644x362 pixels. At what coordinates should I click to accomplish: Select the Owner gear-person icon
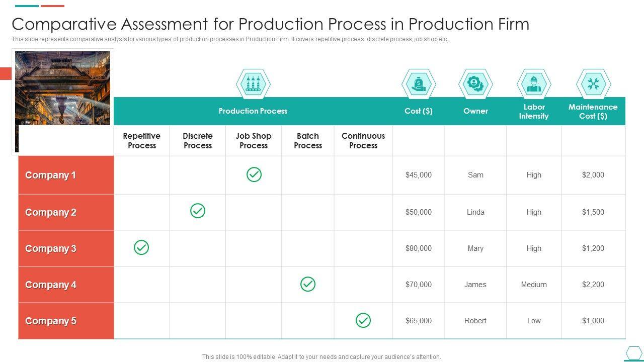pyautogui.click(x=475, y=83)
